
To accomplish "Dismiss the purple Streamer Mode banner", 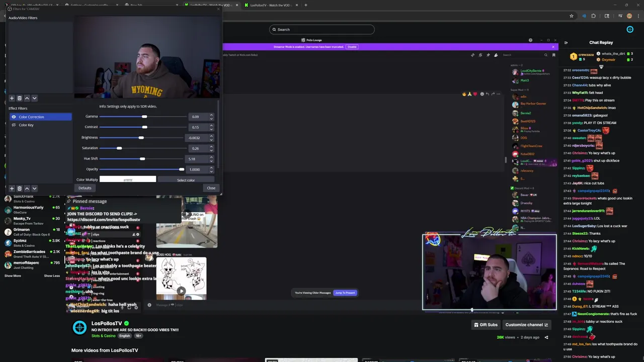I will pyautogui.click(x=553, y=47).
